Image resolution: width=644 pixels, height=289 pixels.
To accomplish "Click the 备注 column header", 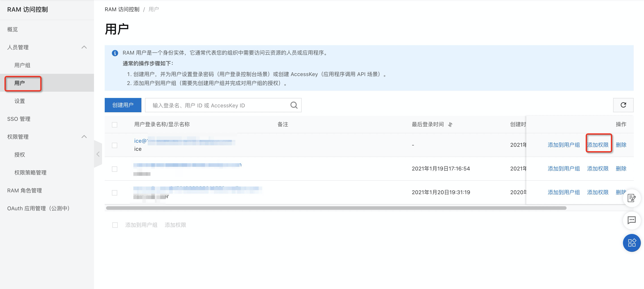I will click(x=283, y=125).
